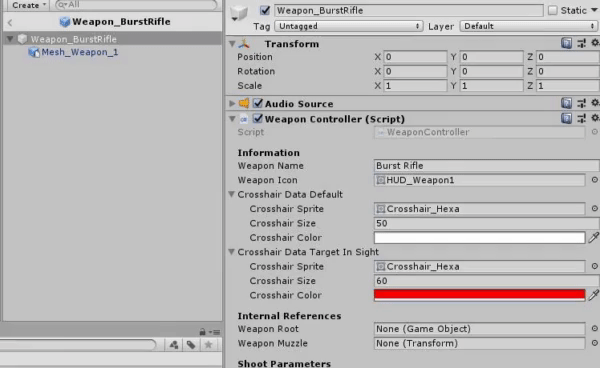
Task: Click Default Crosshair Size field showing 50
Action: click(487, 223)
